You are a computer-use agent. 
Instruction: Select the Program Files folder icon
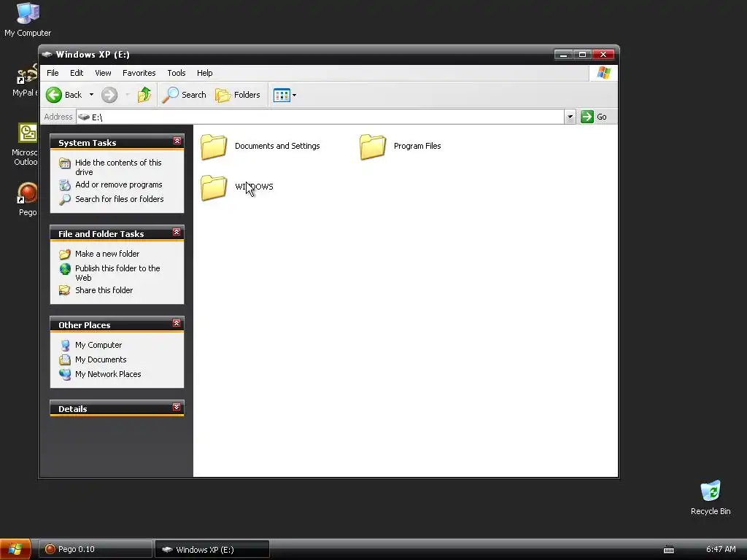373,146
